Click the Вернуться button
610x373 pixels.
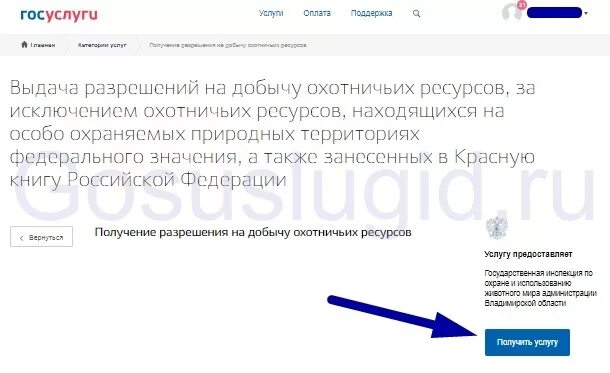[x=41, y=236]
